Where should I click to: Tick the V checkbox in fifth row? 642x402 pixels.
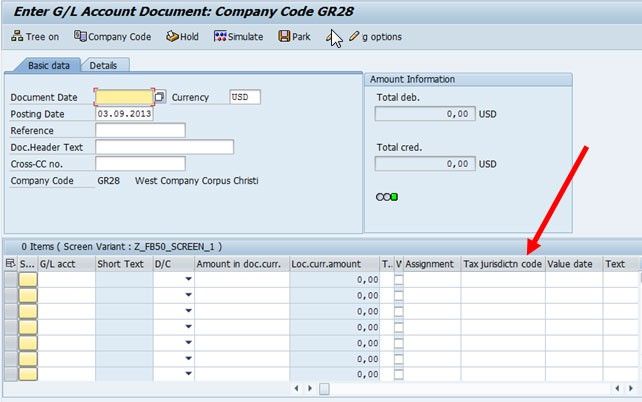tap(399, 343)
